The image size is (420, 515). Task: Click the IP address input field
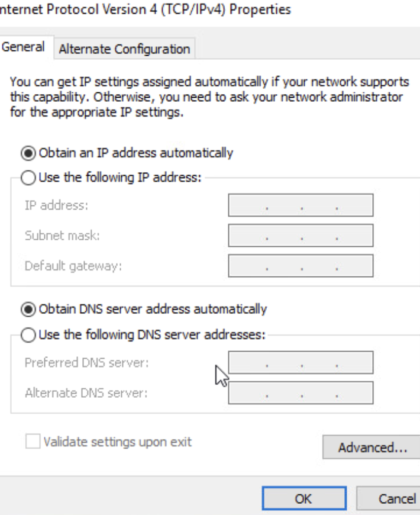[301, 206]
